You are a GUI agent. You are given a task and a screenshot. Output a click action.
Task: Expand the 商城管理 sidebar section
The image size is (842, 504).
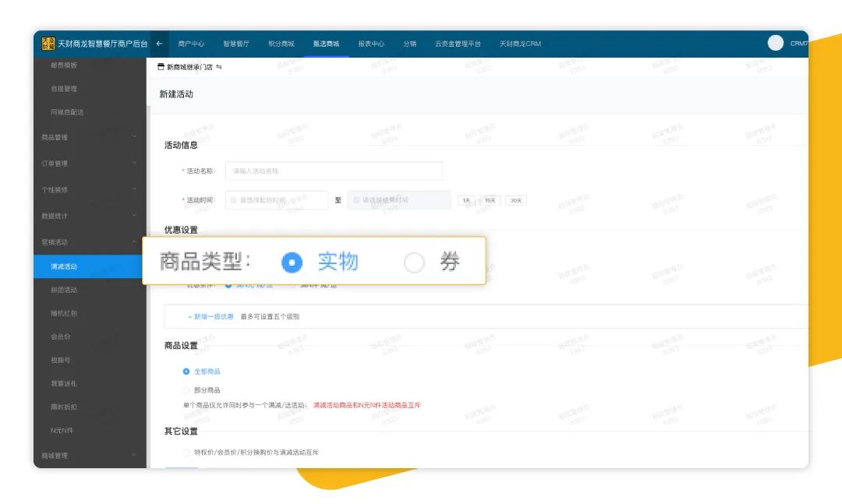pyautogui.click(x=90, y=456)
